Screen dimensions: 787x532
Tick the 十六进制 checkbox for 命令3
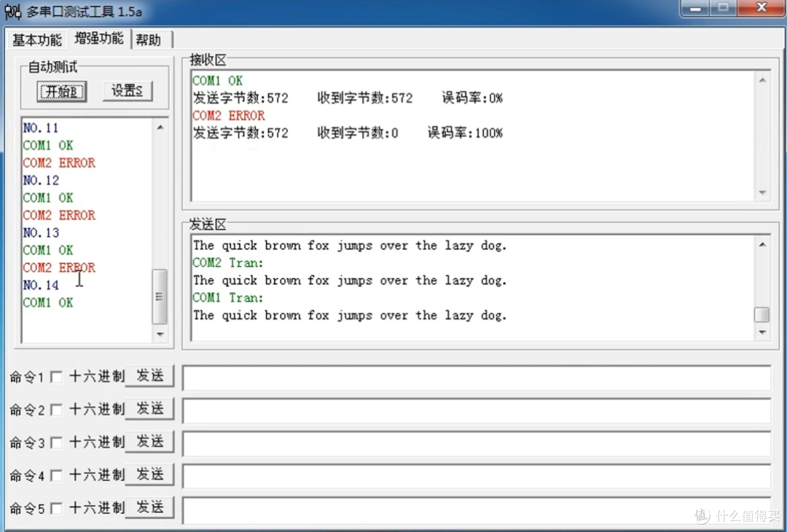pos(57,443)
